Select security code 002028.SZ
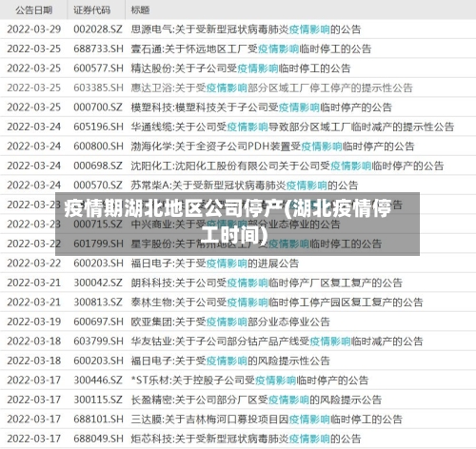 (x=98, y=29)
